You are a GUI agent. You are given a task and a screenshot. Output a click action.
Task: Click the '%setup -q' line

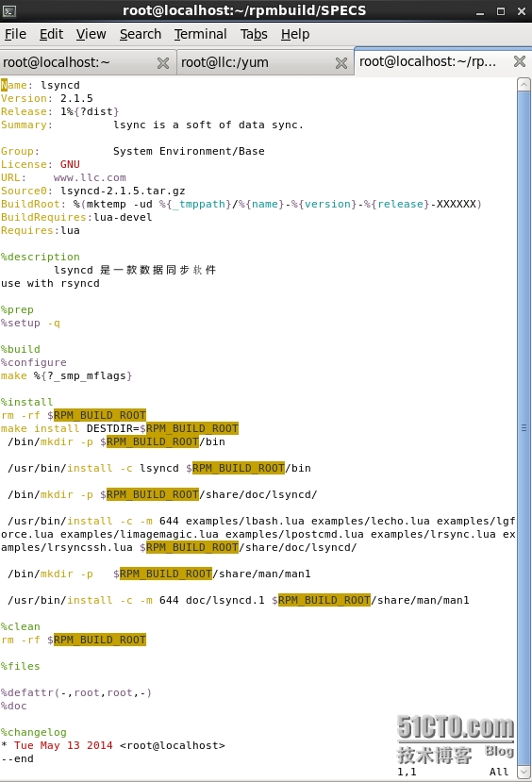click(30, 324)
